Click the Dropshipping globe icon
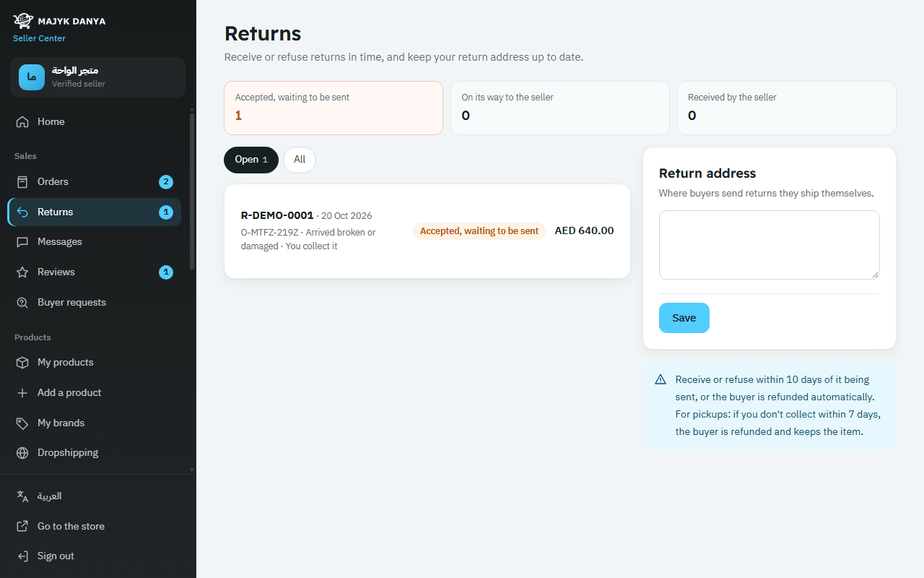 [22, 453]
